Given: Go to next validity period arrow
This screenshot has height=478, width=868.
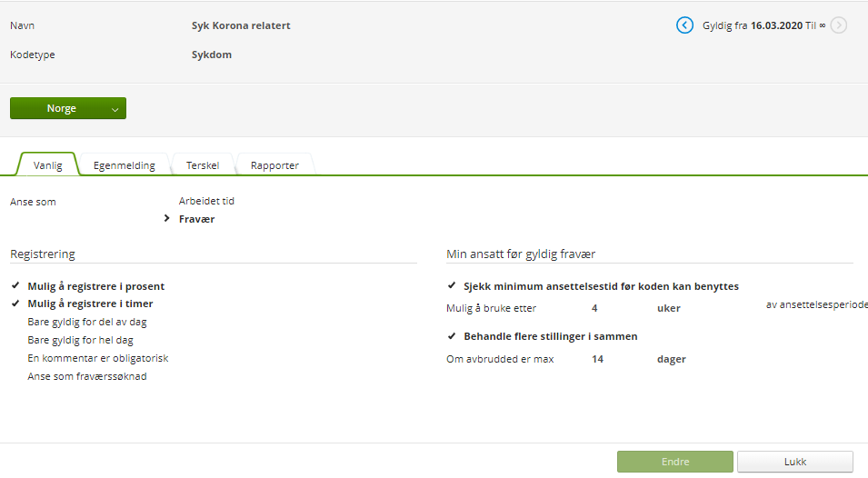Looking at the screenshot, I should coord(839,25).
